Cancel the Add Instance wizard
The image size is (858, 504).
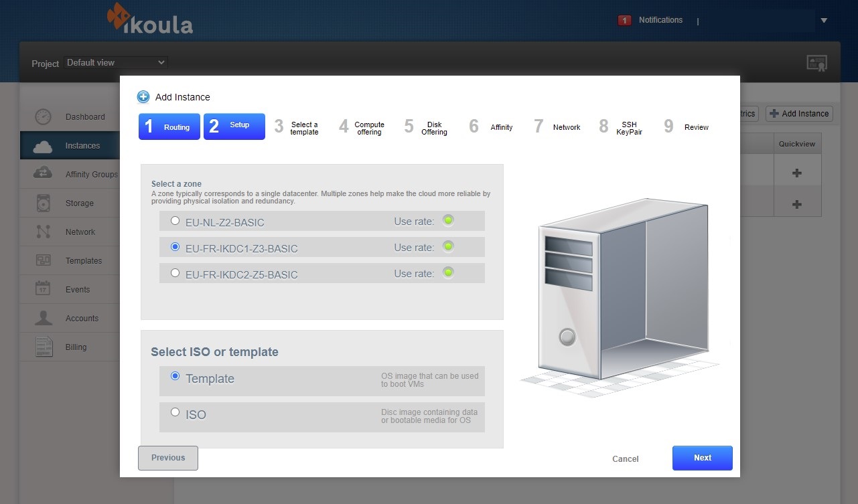pos(626,458)
